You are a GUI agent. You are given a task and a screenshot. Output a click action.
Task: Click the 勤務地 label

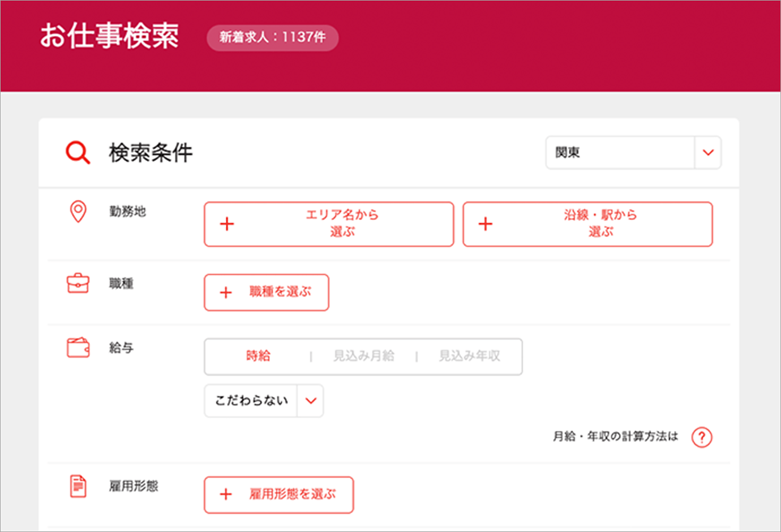coord(127,212)
